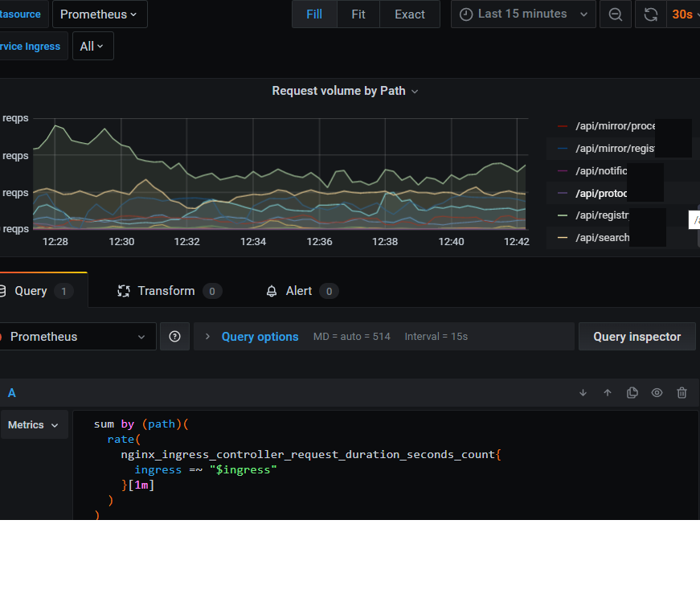The height and width of the screenshot is (606, 700).
Task: Open the Prometheus datasource variable dropdown
Action: point(98,14)
